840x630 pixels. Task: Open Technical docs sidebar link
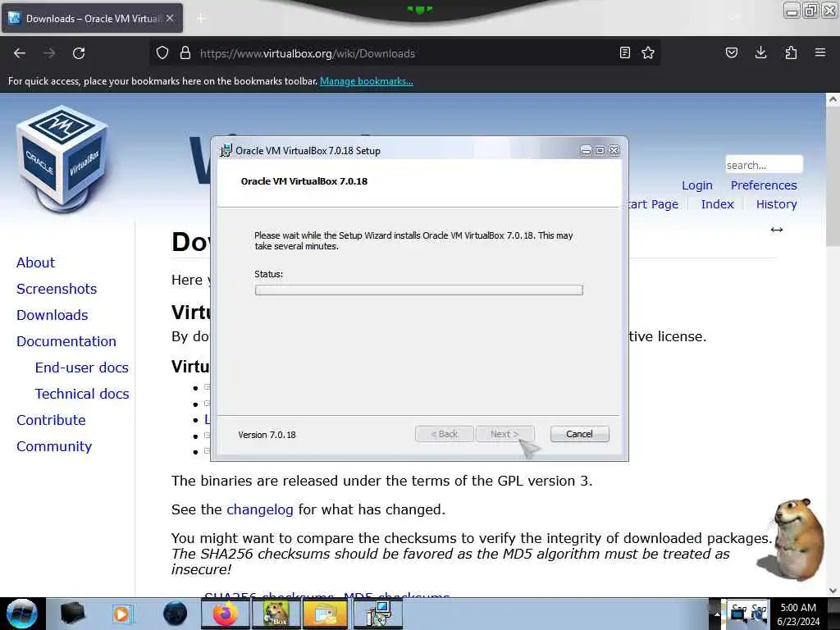(x=82, y=394)
